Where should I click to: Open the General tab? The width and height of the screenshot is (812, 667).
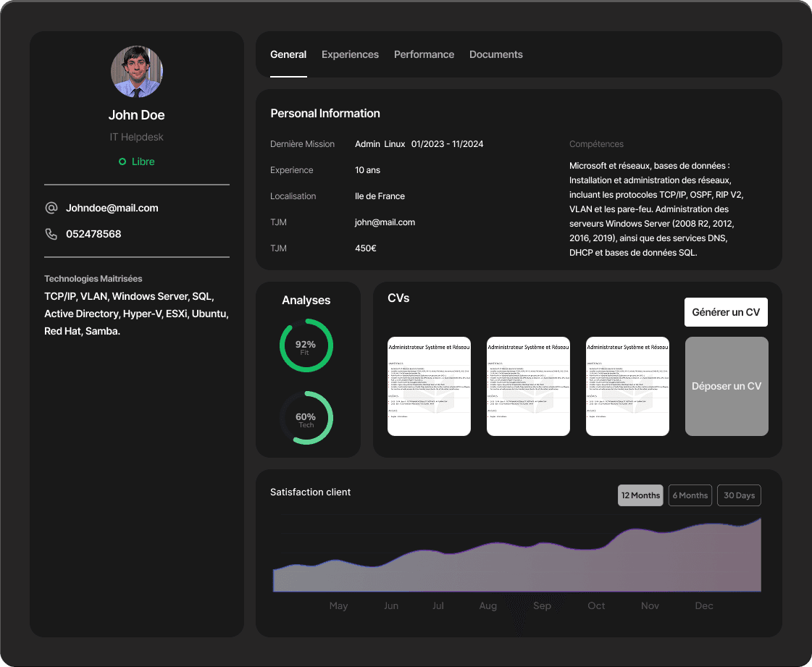288,54
